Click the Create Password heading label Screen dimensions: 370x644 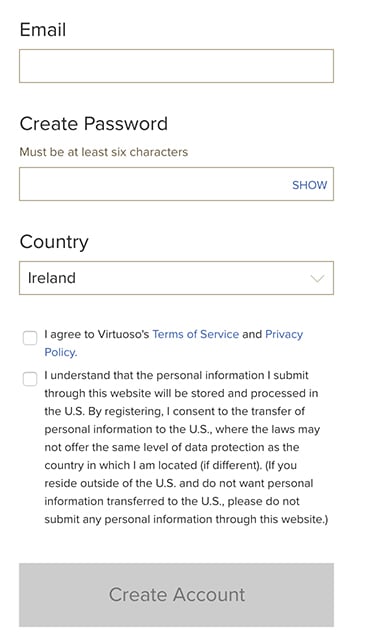[94, 123]
